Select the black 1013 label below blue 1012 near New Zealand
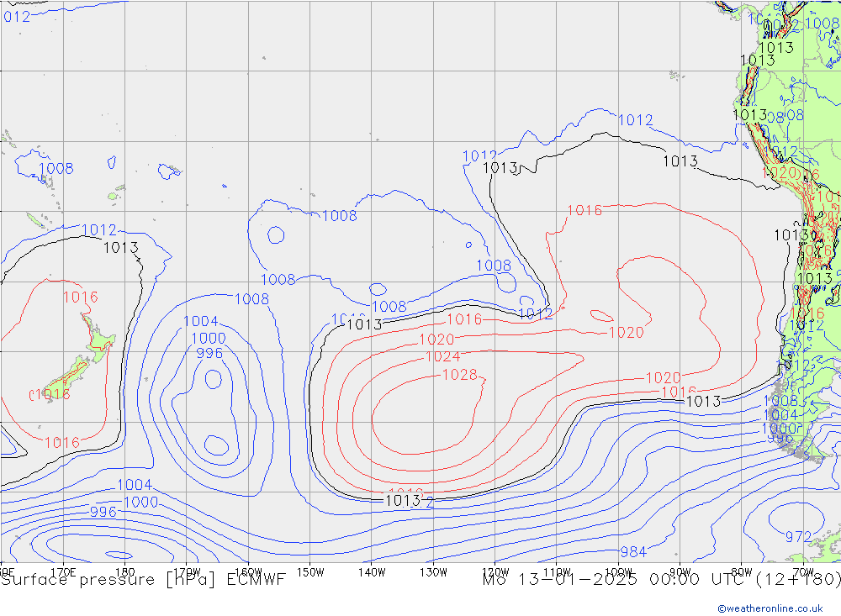Viewport: 841px width, 616px height. [120, 248]
